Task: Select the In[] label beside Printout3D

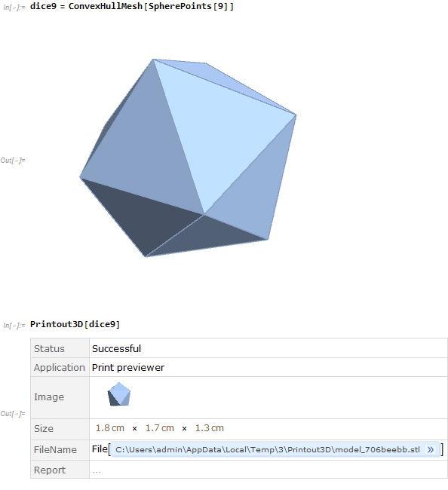Action: [x=14, y=326]
